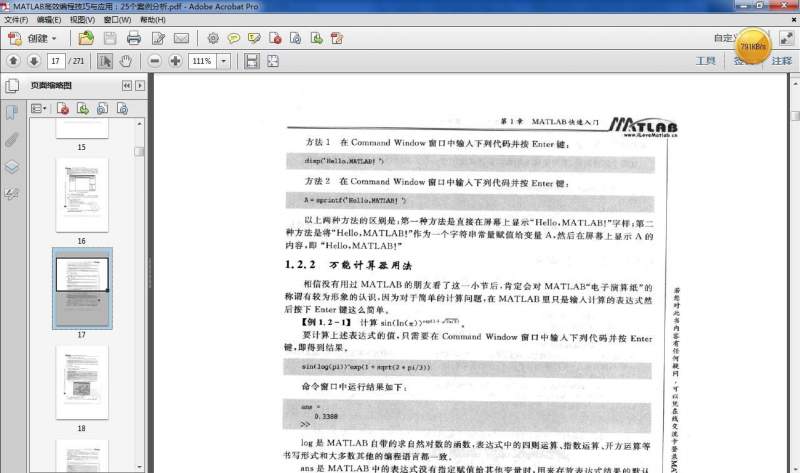Click the gear settings icon in toolbar

[x=213, y=38]
